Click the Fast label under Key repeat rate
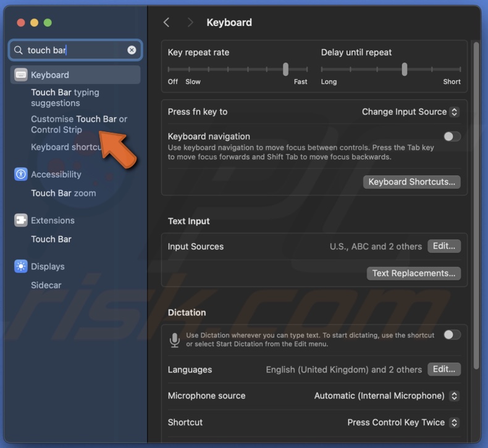This screenshot has height=448, width=488. click(300, 82)
